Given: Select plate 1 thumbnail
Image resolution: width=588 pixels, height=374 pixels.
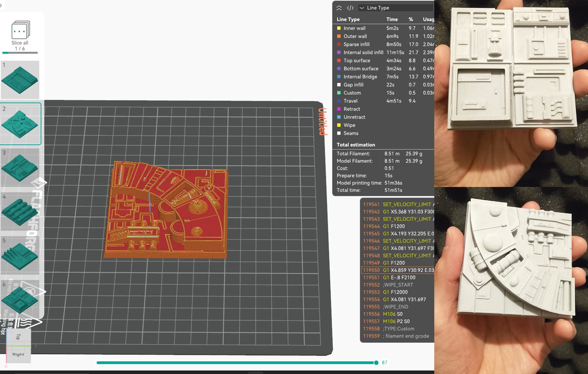Looking at the screenshot, I should pos(20,80).
